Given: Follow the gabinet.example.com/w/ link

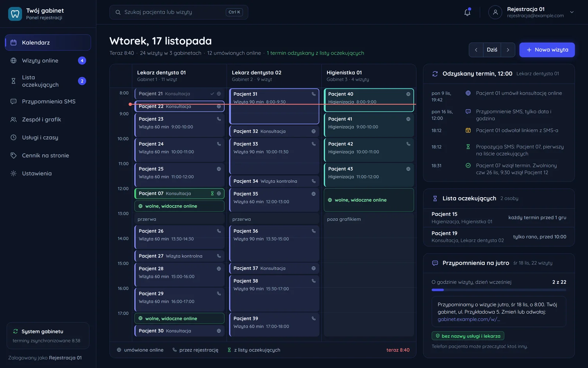Looking at the screenshot, I should tap(469, 319).
